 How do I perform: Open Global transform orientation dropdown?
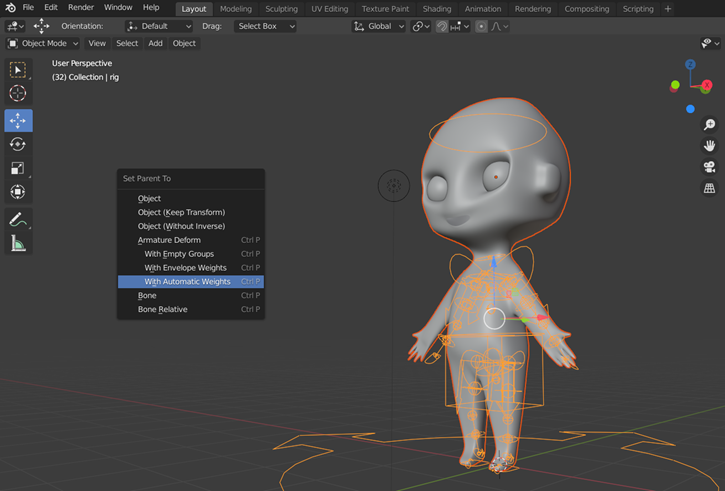point(379,26)
